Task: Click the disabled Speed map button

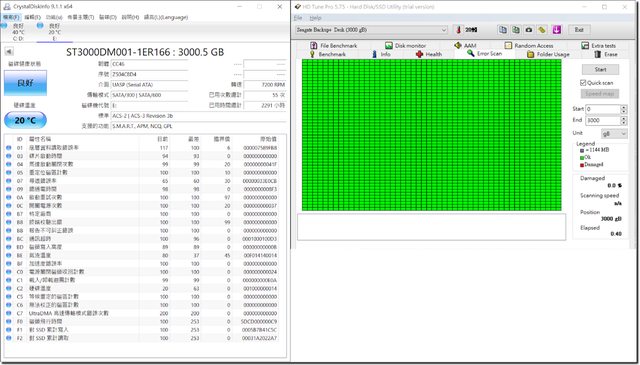Action: (600, 93)
